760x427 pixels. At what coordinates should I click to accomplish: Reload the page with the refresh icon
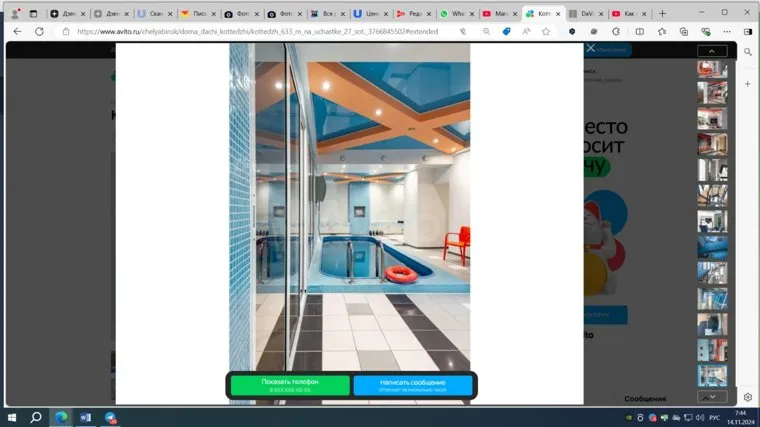(x=40, y=31)
